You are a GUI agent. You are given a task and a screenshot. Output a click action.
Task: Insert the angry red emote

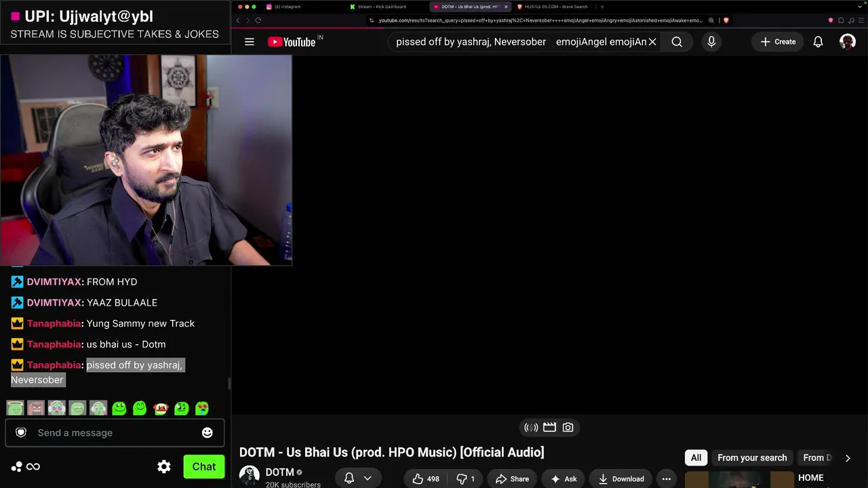(36, 408)
